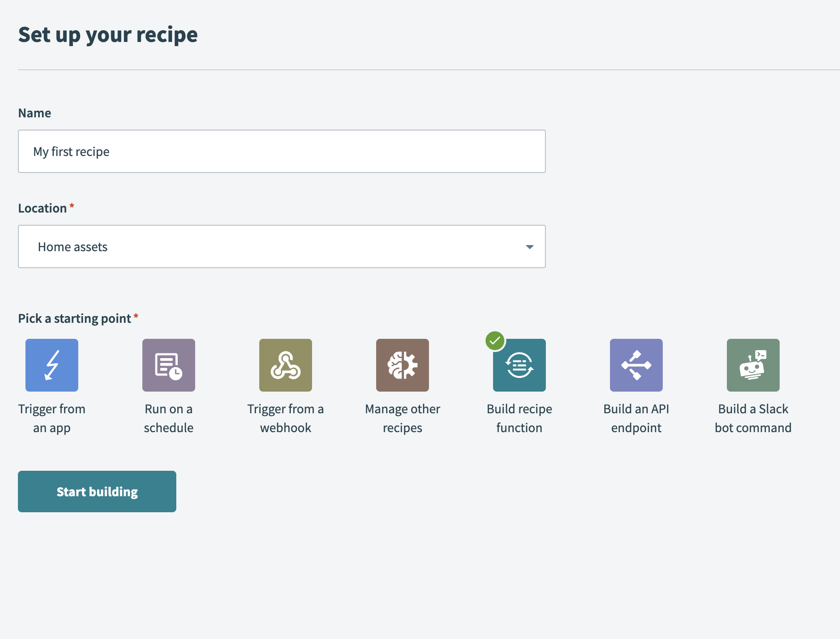Select Trigger from an app as starting point
Screen dimensions: 840x639
[51, 365]
